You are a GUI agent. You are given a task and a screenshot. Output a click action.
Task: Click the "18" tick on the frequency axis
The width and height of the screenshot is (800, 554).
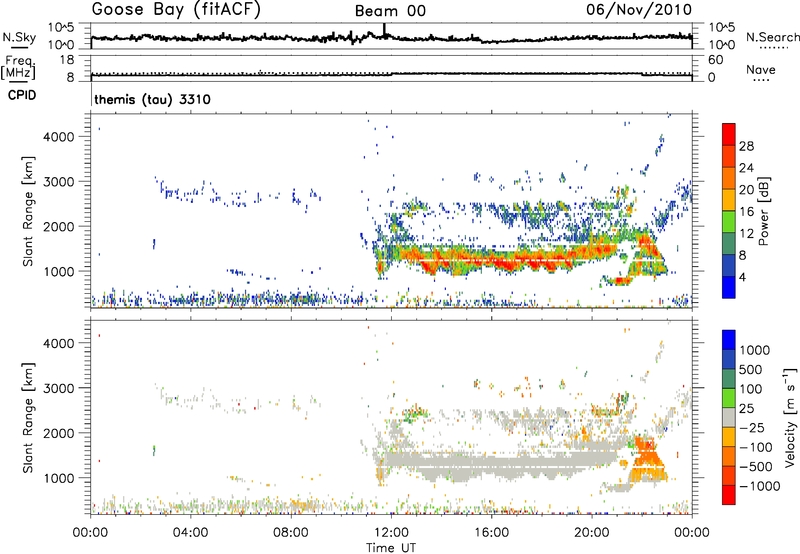click(x=67, y=60)
